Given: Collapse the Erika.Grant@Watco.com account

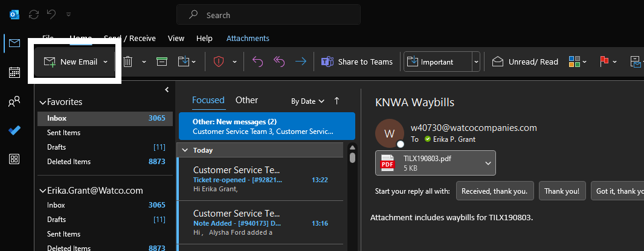Looking at the screenshot, I should click(x=42, y=191).
